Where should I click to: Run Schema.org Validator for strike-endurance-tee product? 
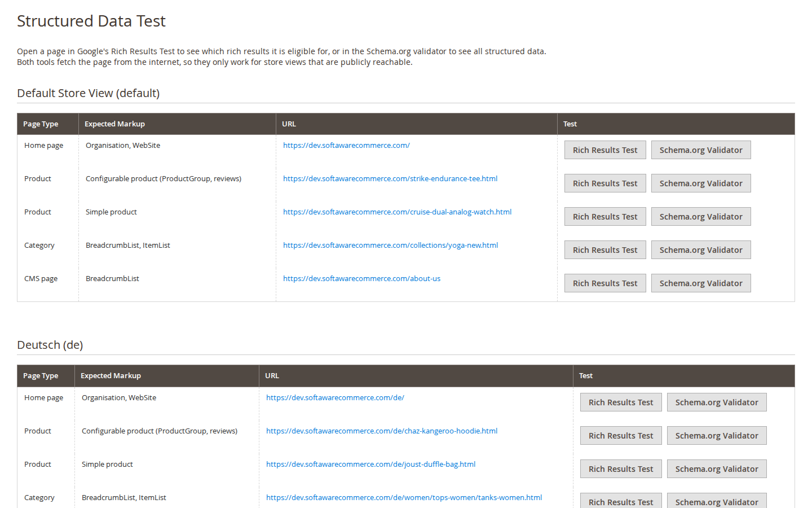[701, 183]
